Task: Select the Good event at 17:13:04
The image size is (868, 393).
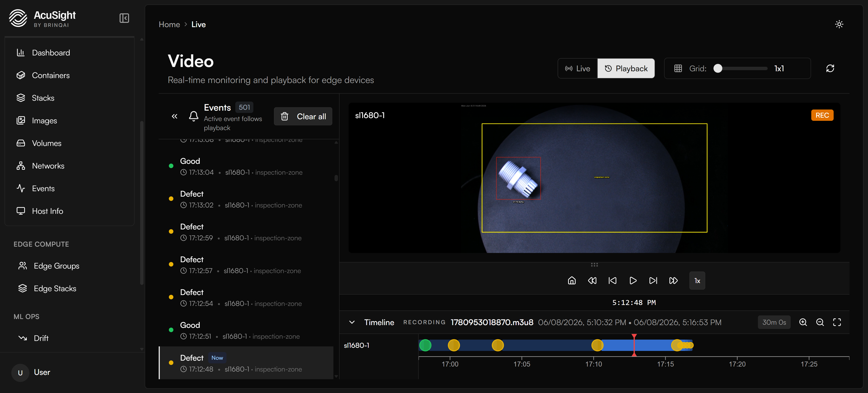Action: tap(246, 166)
